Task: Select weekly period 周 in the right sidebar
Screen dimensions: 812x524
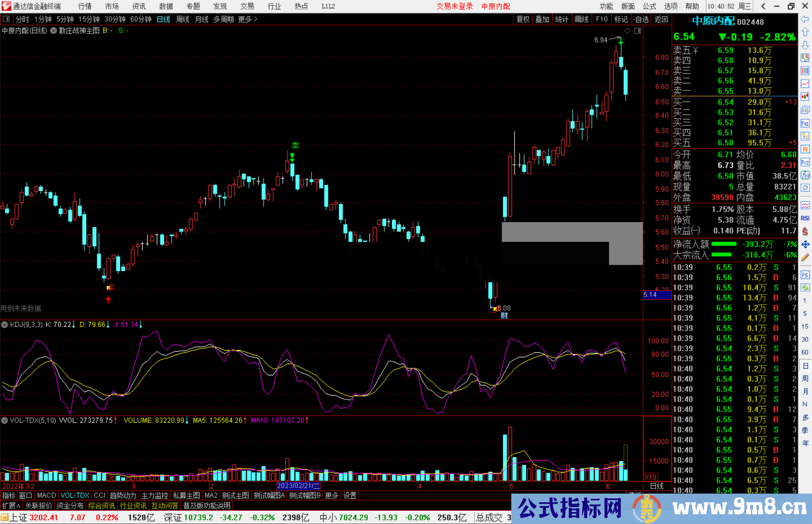Action: pos(805,378)
